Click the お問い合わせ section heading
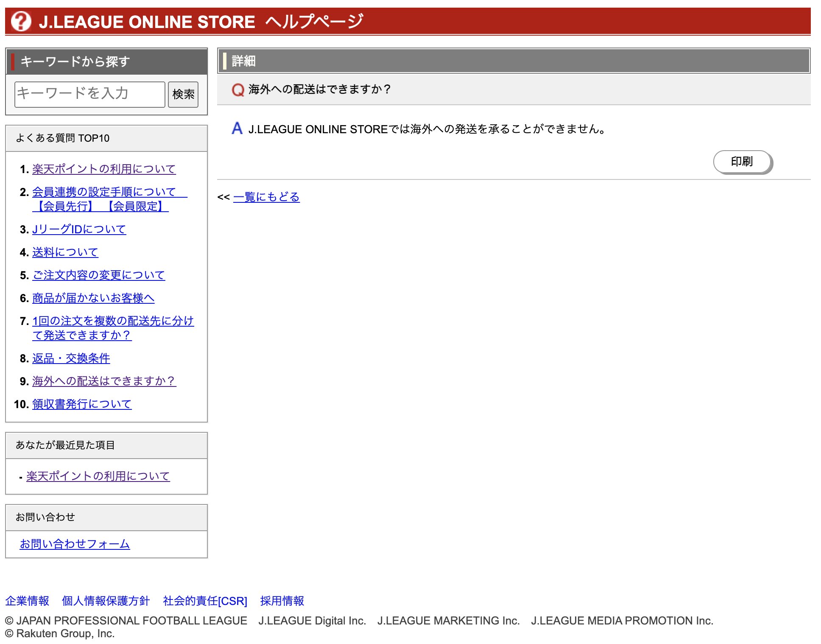821x644 pixels. coord(45,517)
